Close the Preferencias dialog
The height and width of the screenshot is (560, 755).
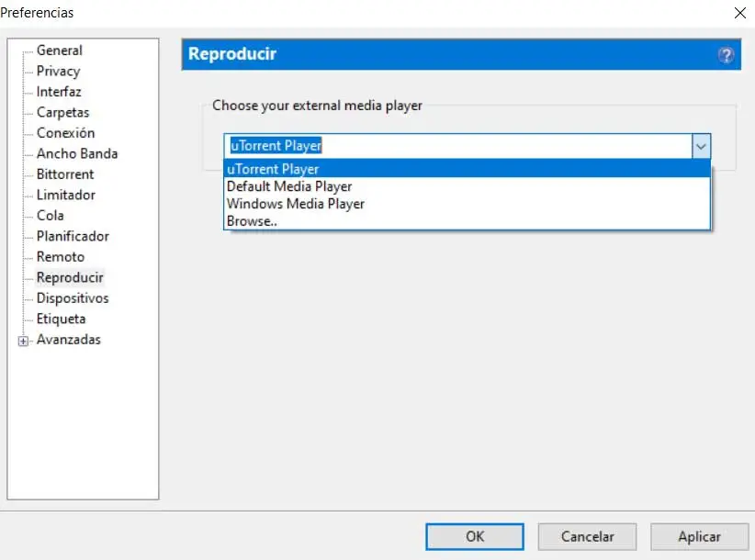point(740,13)
